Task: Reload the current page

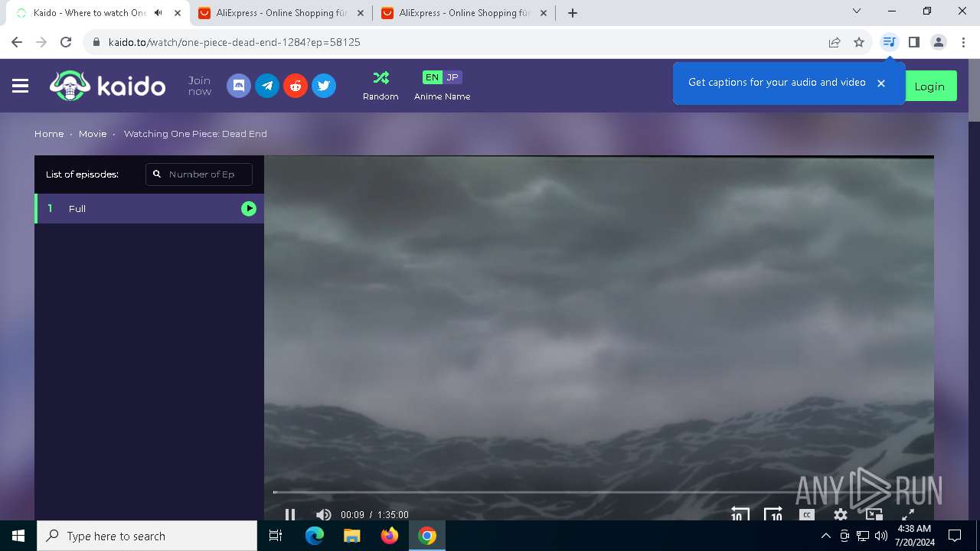Action: [x=66, y=42]
